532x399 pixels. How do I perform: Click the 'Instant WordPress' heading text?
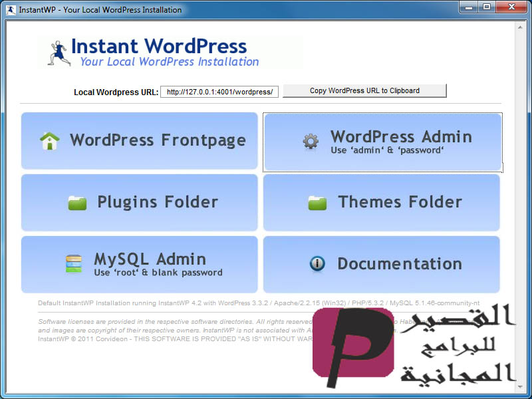click(159, 46)
